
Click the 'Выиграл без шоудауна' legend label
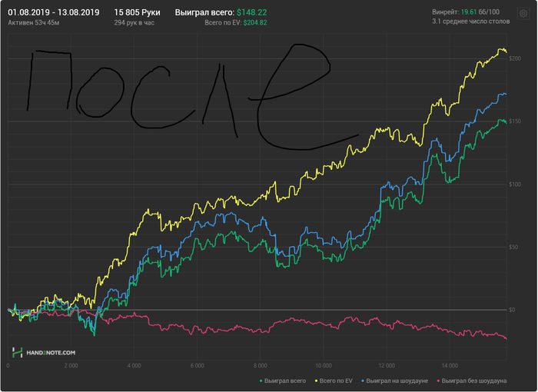point(474,380)
